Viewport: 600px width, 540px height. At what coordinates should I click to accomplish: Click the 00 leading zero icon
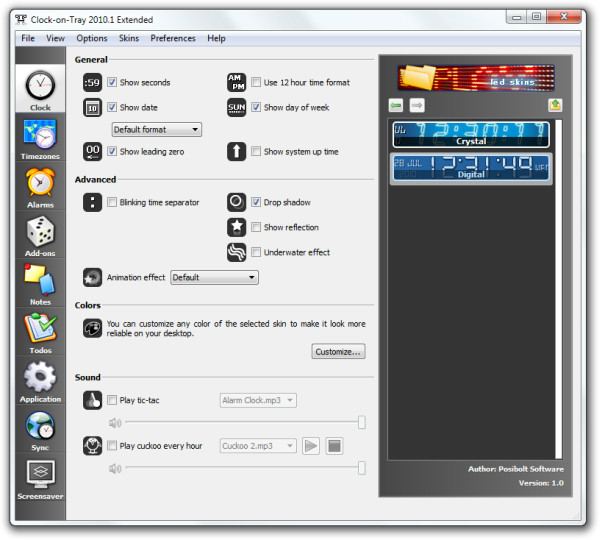point(93,152)
